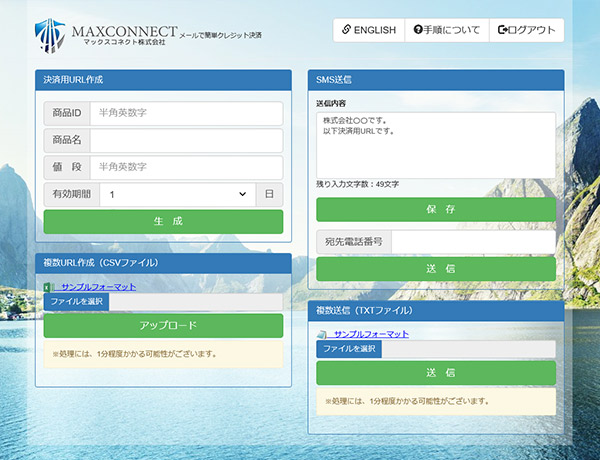Click inside the SMS 送信内容 text area
This screenshot has width=600, height=460.
[435, 144]
